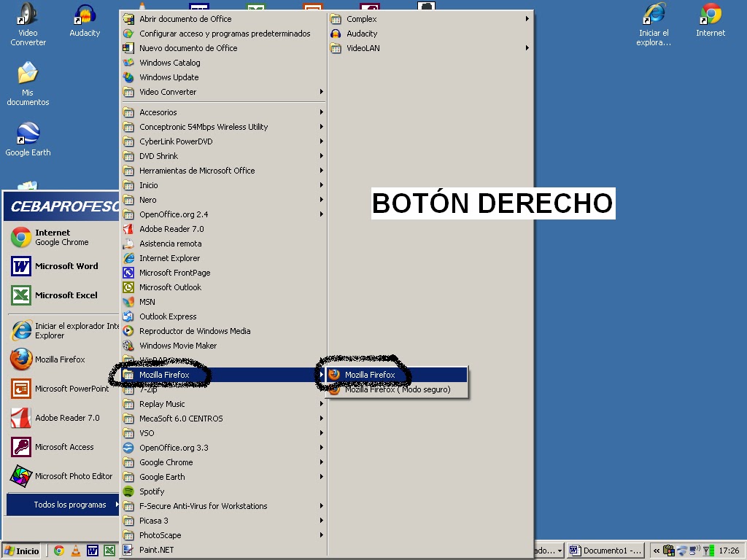Select Nuevo documento de Office

pos(224,48)
